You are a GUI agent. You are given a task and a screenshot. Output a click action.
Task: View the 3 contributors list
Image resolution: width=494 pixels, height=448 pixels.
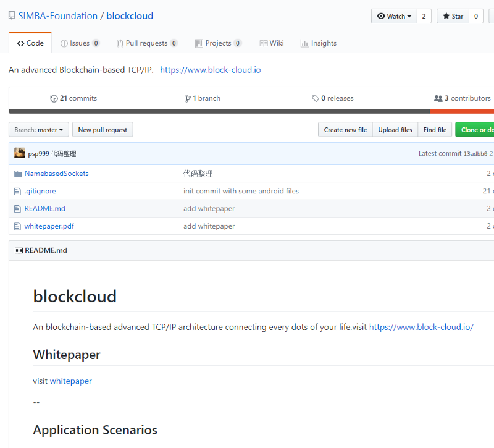(x=462, y=98)
